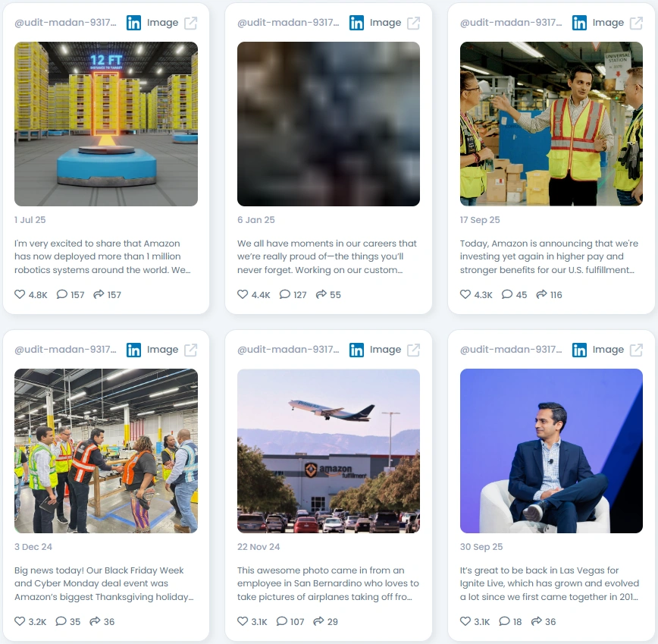The image size is (658, 644).
Task: Open the yellow warehouse robot image thumbnail
Action: pos(106,124)
